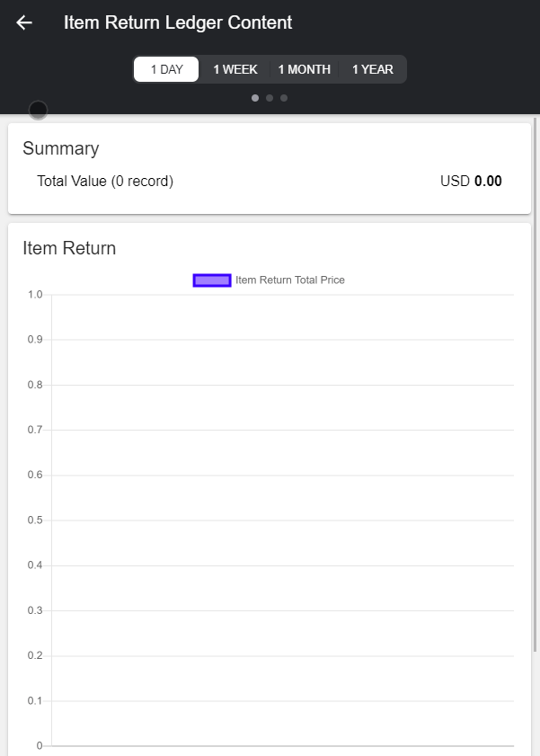The image size is (540, 756).
Task: Toggle the purple legend swatch
Action: click(x=212, y=280)
